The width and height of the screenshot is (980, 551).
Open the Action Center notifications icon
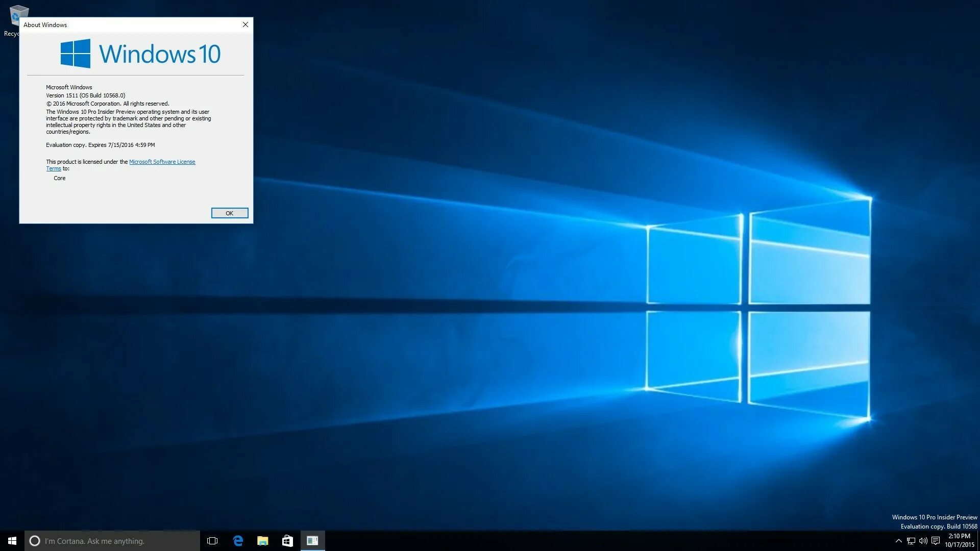(x=936, y=541)
